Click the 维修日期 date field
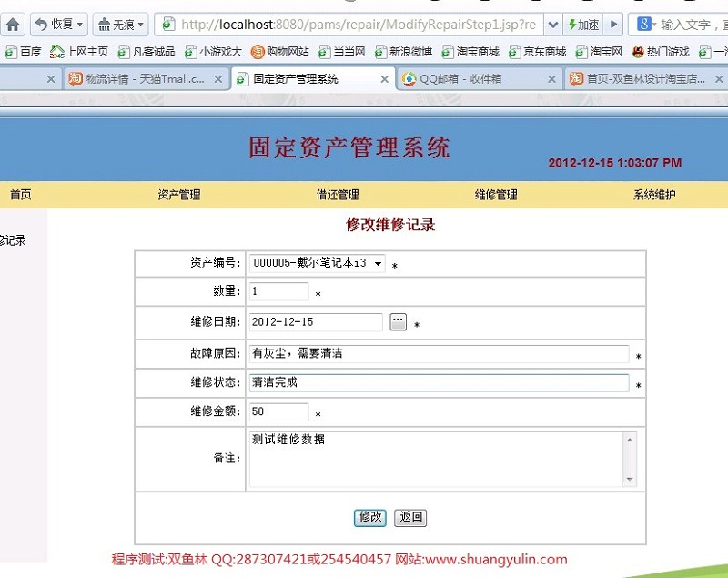 coord(316,322)
